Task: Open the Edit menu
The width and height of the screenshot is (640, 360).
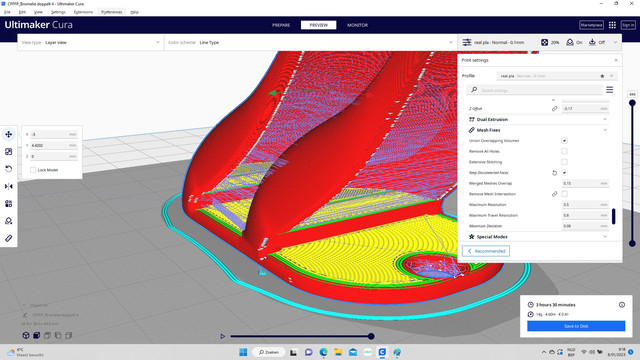Action: (x=22, y=12)
